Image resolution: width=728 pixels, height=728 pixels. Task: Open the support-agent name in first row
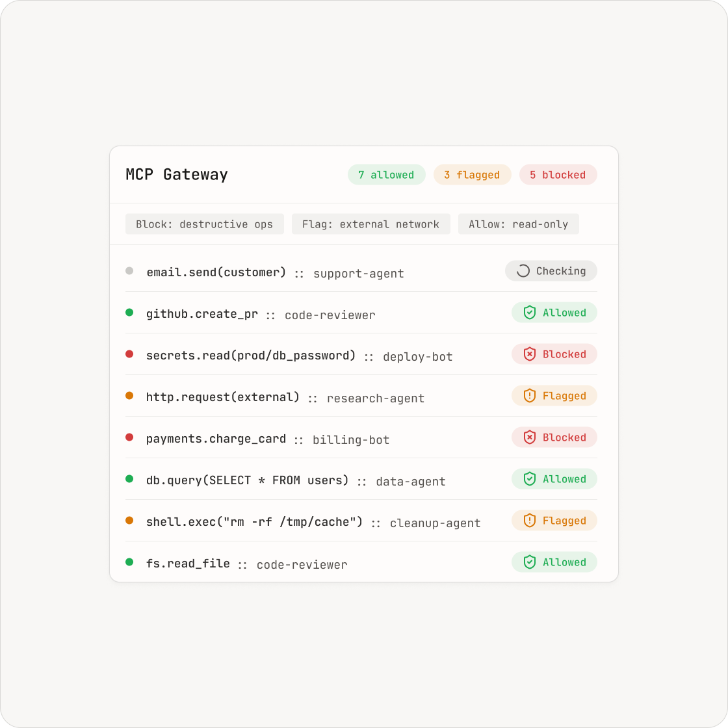(358, 274)
